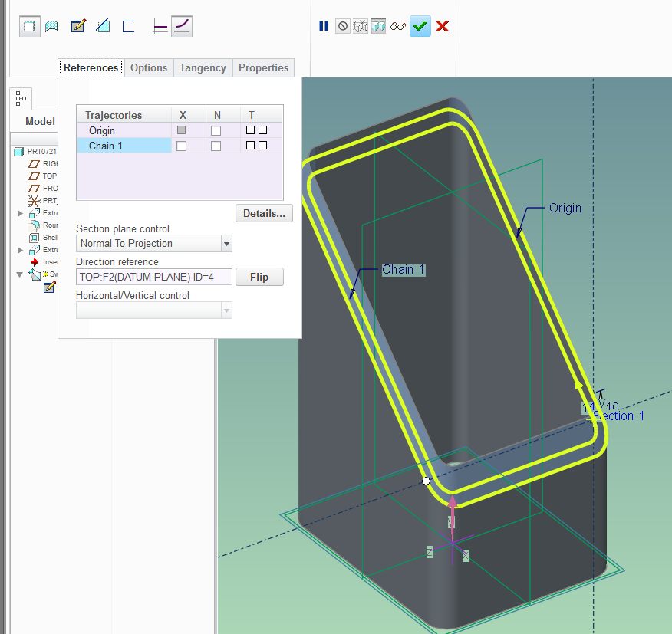Toggle the X checkbox for Origin trajectory
672x634 pixels.
(181, 130)
